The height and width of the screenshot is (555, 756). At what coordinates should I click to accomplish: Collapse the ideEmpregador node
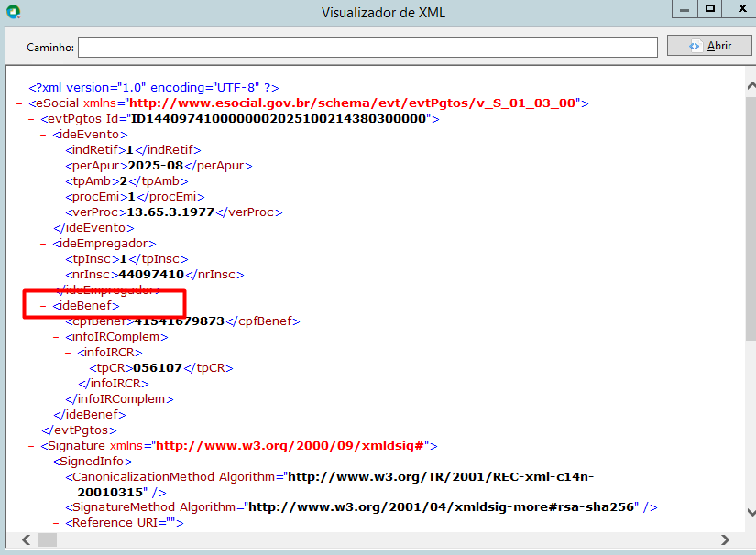click(x=43, y=244)
